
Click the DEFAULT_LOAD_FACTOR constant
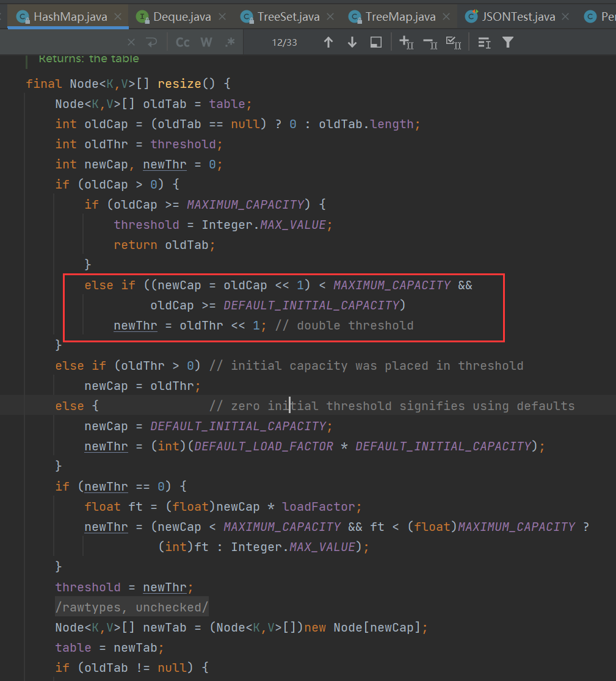coord(263,446)
